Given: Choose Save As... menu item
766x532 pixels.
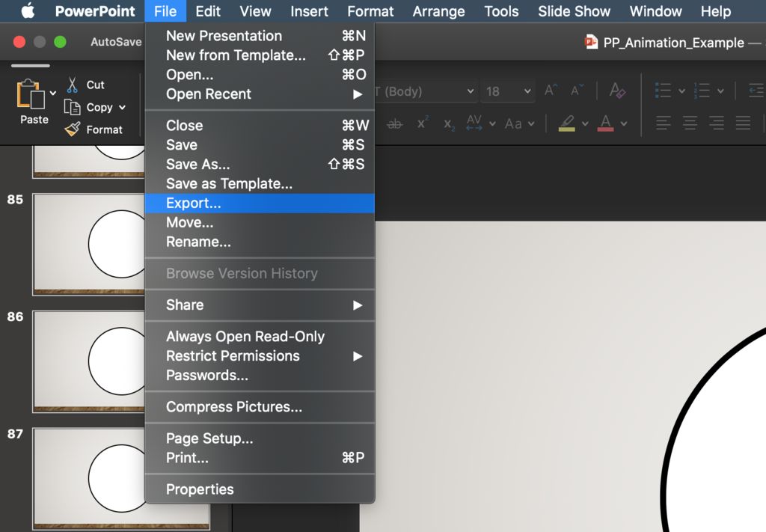Looking at the screenshot, I should (260, 164).
